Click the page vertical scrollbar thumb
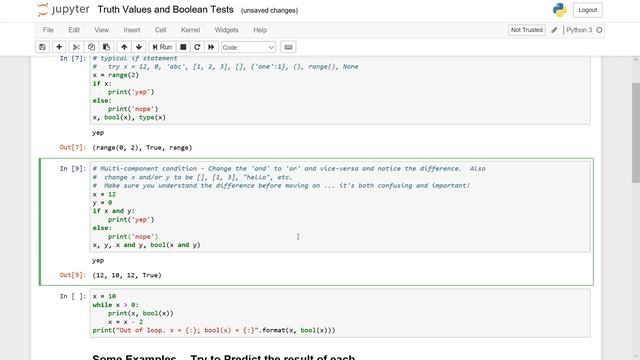The width and height of the screenshot is (640, 360). [x=636, y=132]
